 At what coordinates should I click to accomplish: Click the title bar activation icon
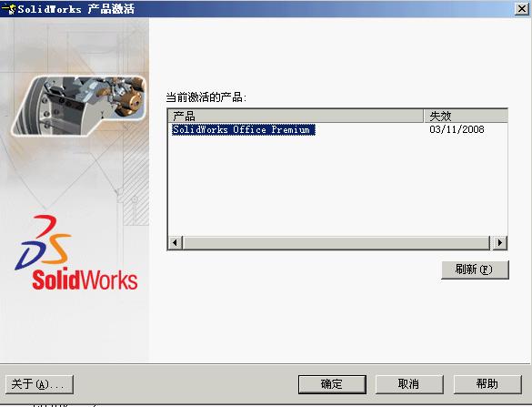(9, 8)
